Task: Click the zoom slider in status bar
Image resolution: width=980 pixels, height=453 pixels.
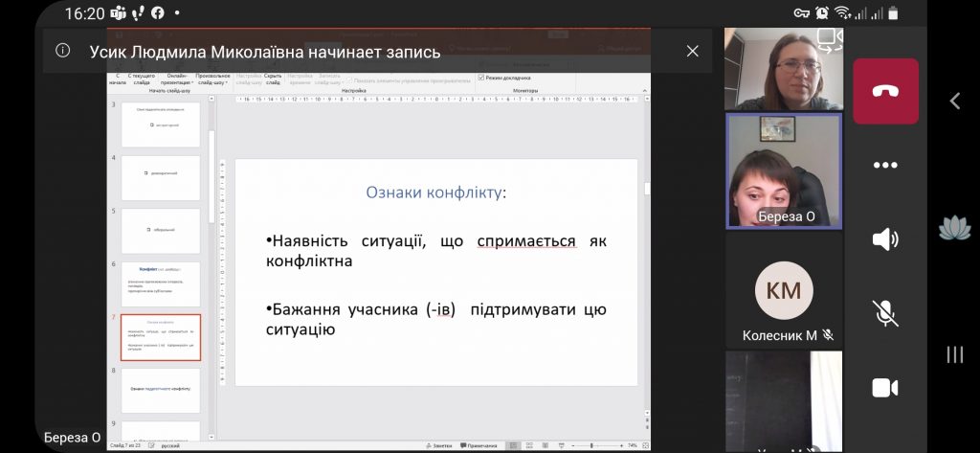Action: (x=591, y=445)
